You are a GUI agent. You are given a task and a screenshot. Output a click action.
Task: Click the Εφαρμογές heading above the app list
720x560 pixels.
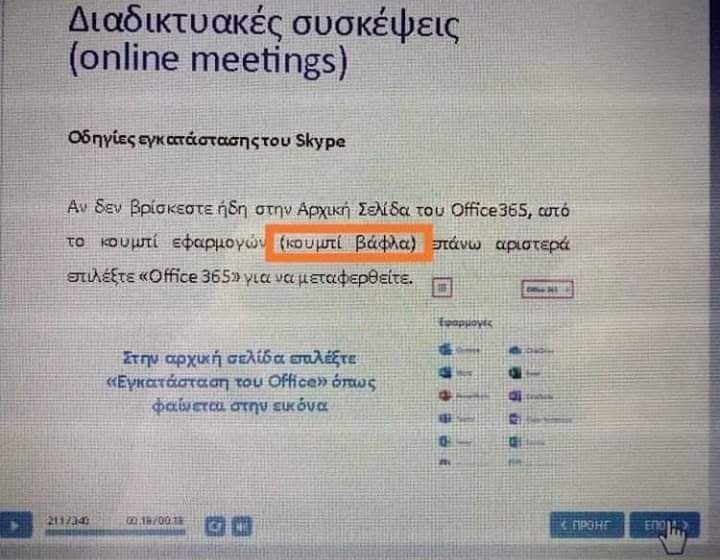(465, 323)
